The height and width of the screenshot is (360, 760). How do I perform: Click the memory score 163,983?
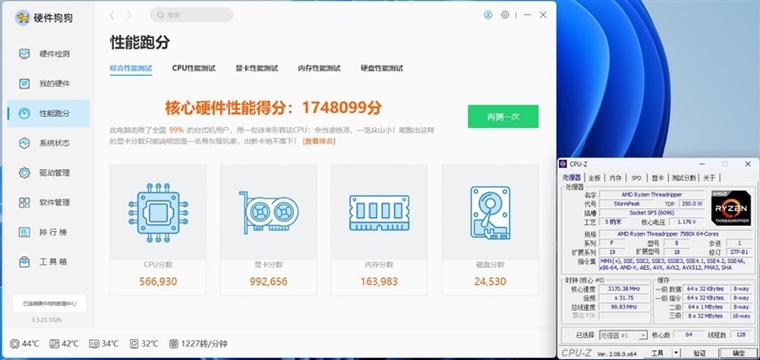point(379,282)
